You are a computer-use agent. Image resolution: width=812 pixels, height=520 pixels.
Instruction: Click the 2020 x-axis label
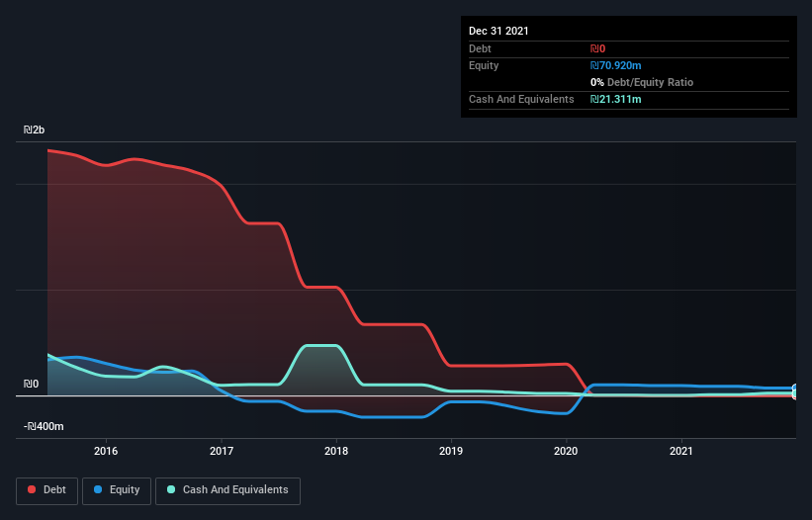(566, 451)
